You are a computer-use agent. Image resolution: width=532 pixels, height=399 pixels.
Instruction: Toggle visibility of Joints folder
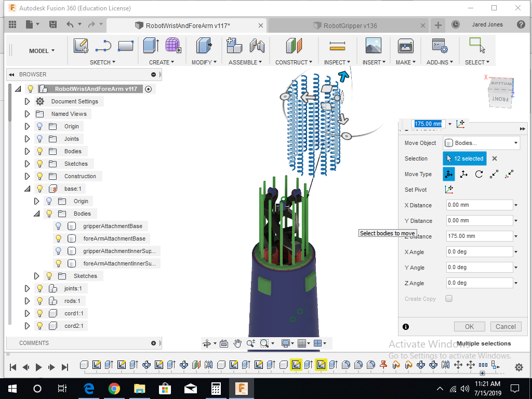pyautogui.click(x=39, y=139)
